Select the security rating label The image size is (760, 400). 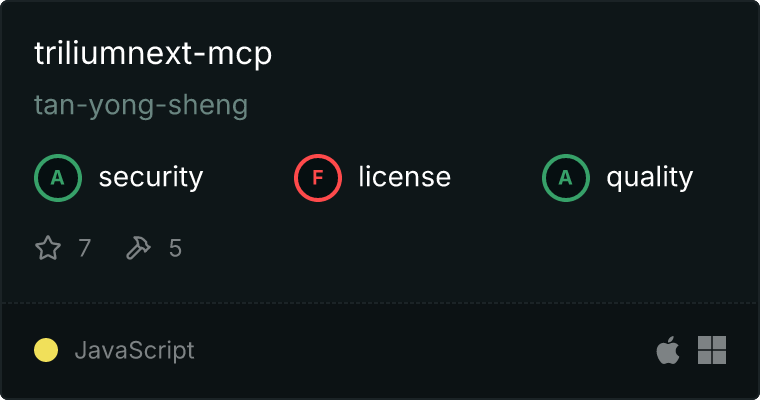(151, 177)
